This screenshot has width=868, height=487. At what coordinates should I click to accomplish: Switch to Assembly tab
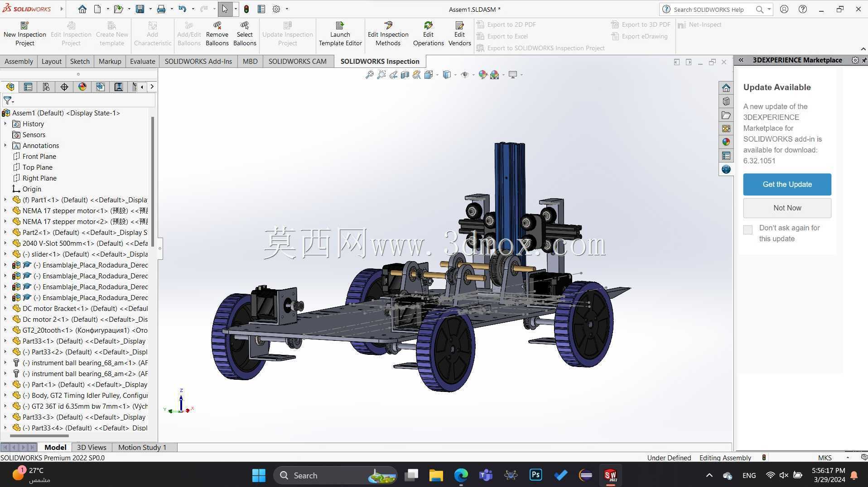click(x=19, y=62)
